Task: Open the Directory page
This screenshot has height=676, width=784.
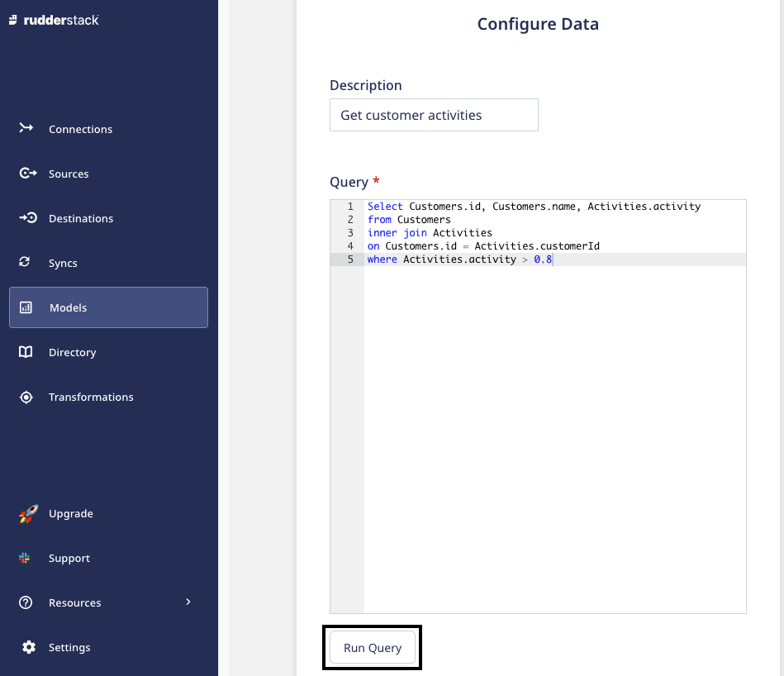Action: pyautogui.click(x=73, y=352)
